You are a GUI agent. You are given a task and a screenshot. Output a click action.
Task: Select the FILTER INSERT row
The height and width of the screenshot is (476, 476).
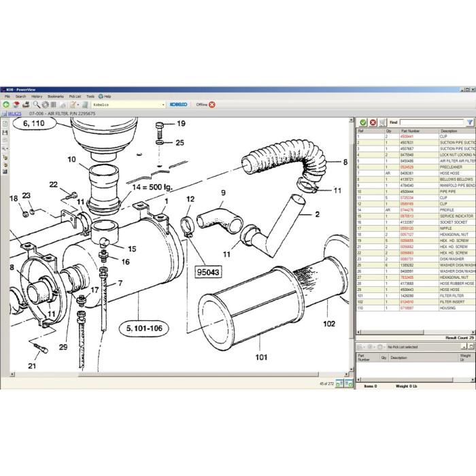click(x=416, y=302)
